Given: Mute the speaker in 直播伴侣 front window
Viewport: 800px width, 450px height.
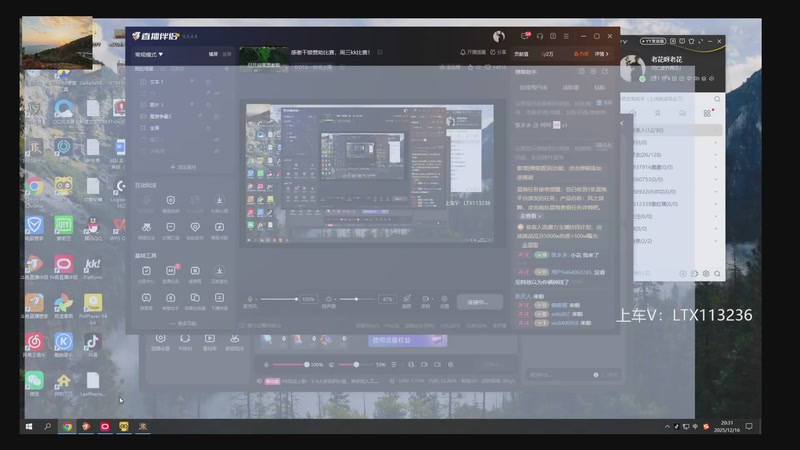Looking at the screenshot, I should click(x=329, y=299).
